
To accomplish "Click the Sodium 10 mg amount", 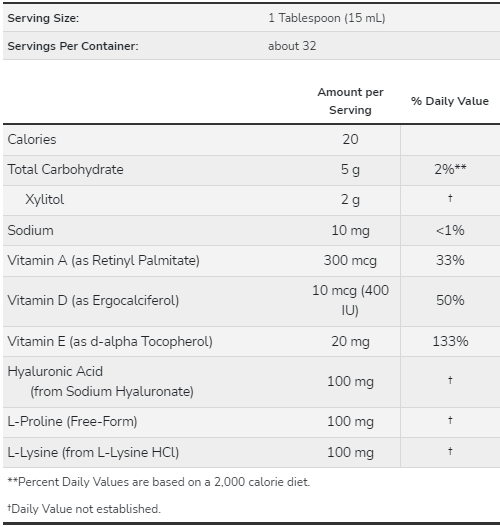I will tap(350, 231).
